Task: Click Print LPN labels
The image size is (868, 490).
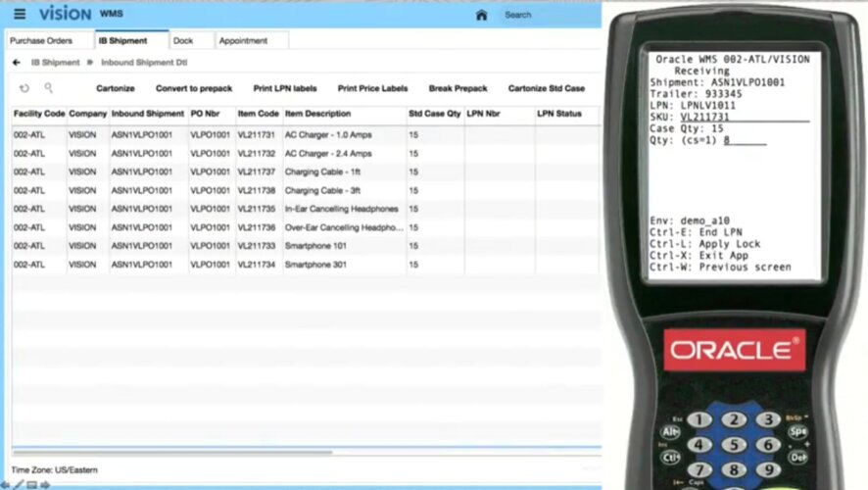Action: [x=285, y=88]
